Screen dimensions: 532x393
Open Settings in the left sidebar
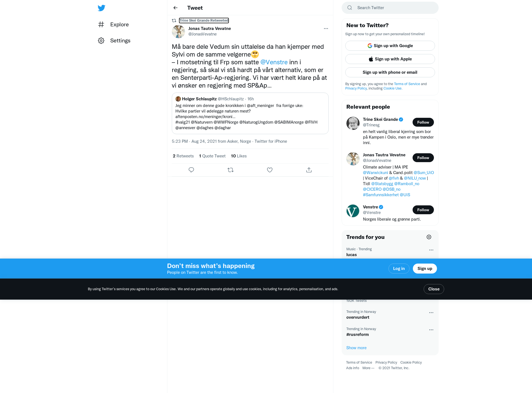point(114,40)
